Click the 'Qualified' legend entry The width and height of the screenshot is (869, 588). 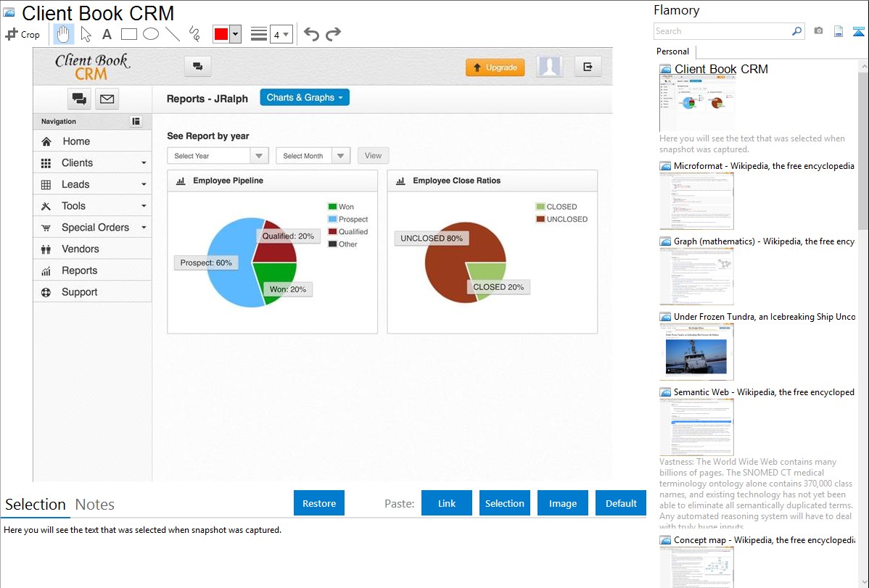tap(348, 232)
